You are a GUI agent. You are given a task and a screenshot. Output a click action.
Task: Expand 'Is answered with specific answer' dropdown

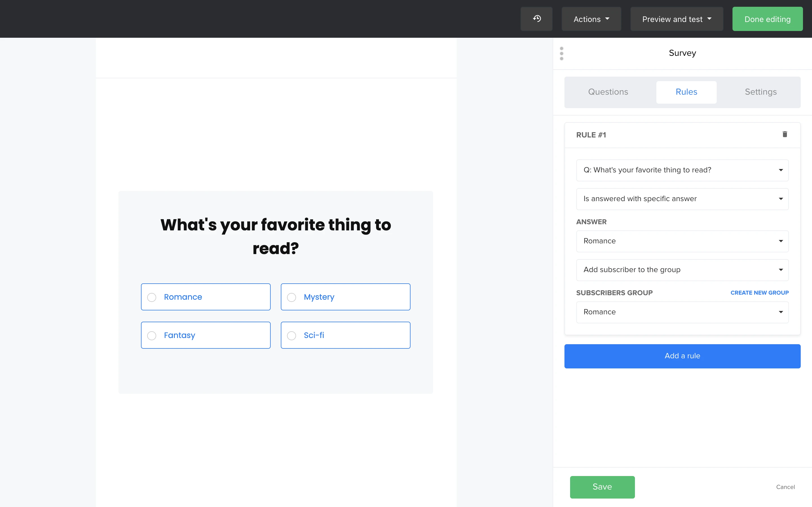[682, 199]
